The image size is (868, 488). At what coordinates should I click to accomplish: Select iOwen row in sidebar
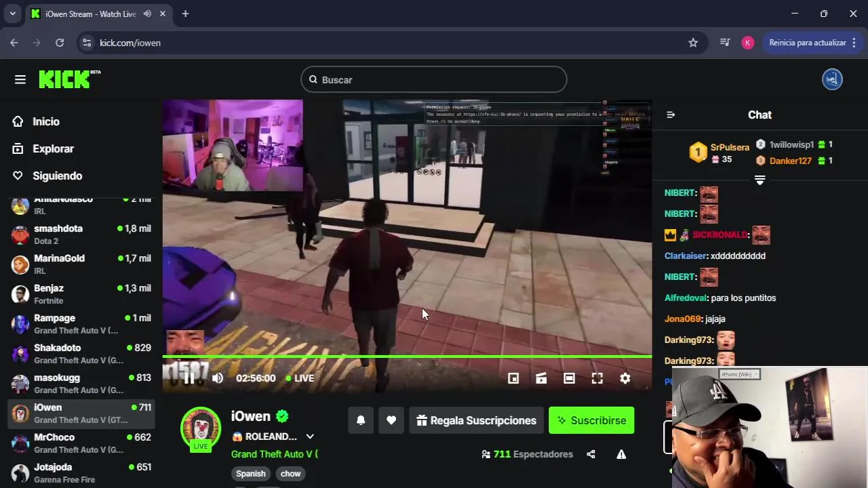point(81,413)
